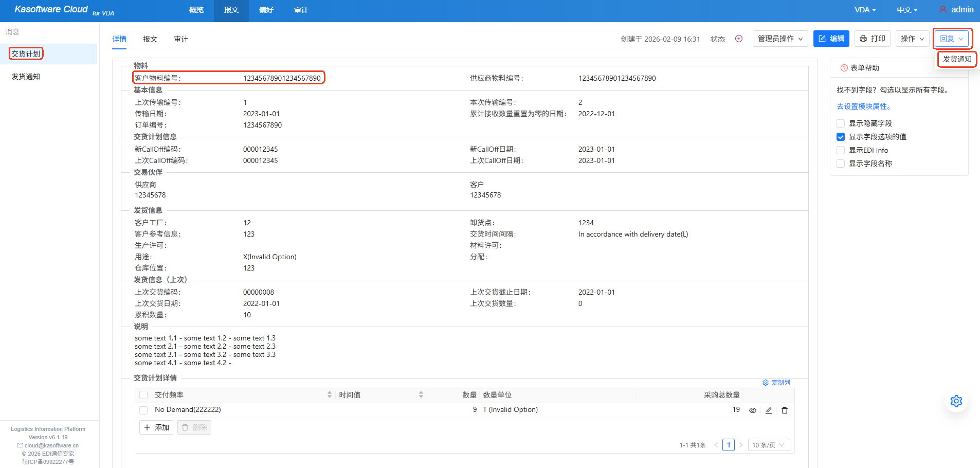Uncheck the 显示字段选项的值 checkbox
The height and width of the screenshot is (468, 980).
[x=841, y=137]
